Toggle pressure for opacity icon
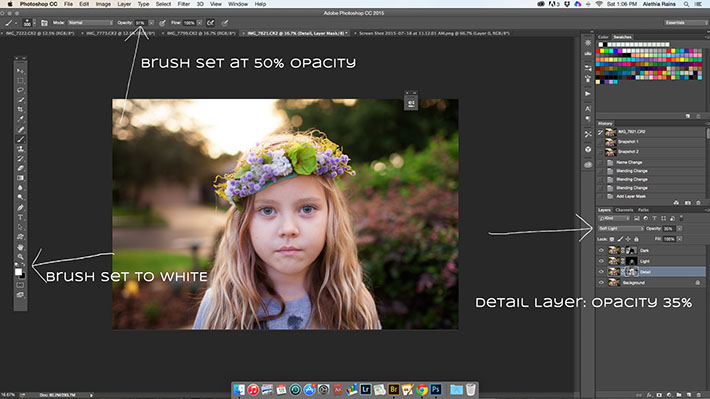 tap(162, 23)
